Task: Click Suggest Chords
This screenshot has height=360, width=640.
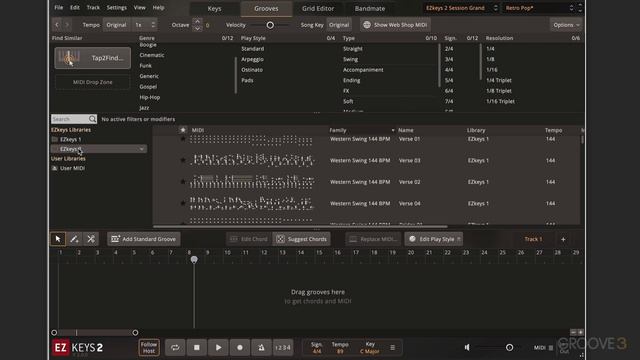Action: pyautogui.click(x=302, y=239)
